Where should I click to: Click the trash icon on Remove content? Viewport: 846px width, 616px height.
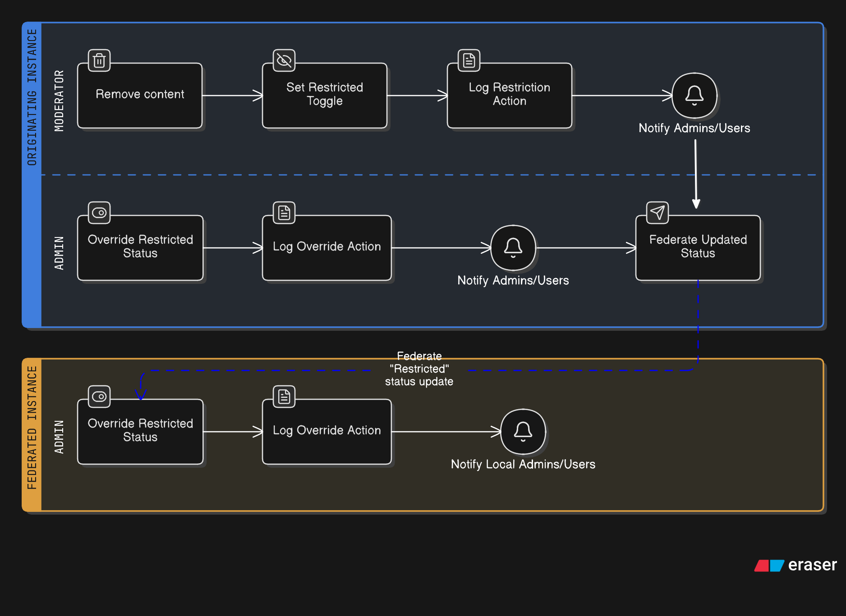coord(99,60)
